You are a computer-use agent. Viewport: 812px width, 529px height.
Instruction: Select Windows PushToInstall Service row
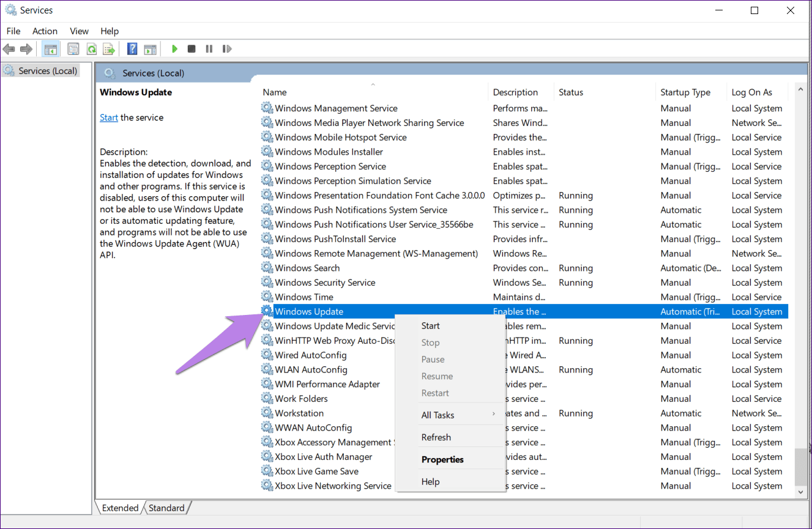pyautogui.click(x=524, y=239)
